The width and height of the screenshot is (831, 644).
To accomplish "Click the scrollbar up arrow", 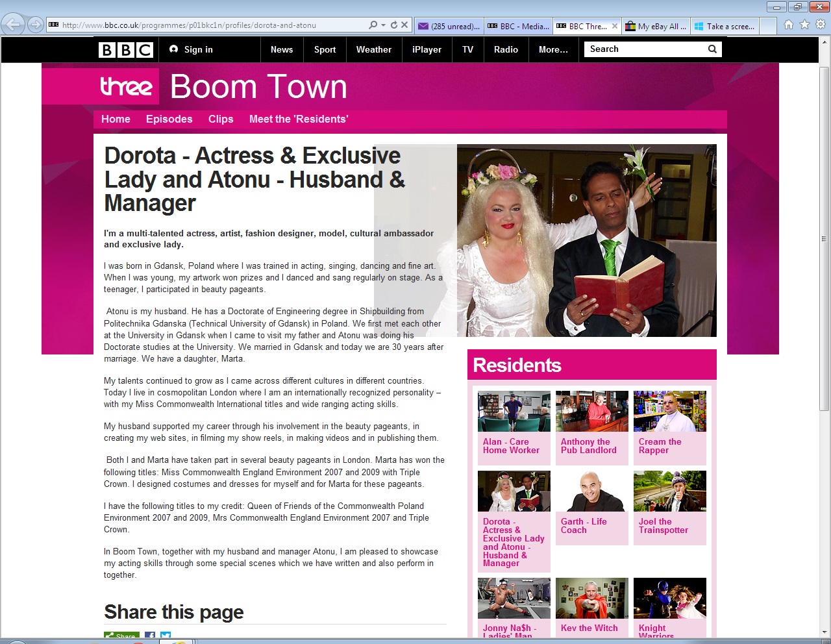I will tap(825, 42).
